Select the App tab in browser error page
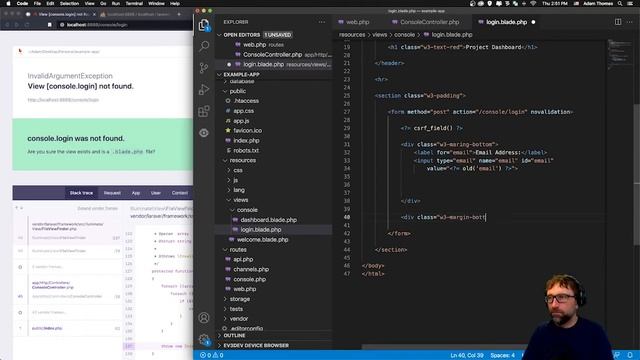This screenshot has height=360, width=640. click(136, 193)
